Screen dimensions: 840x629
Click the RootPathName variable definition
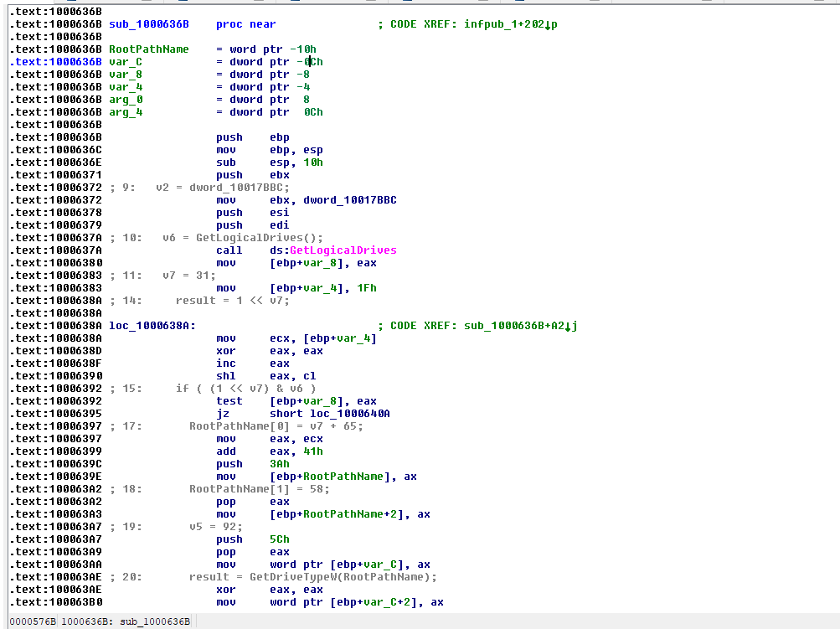point(149,49)
